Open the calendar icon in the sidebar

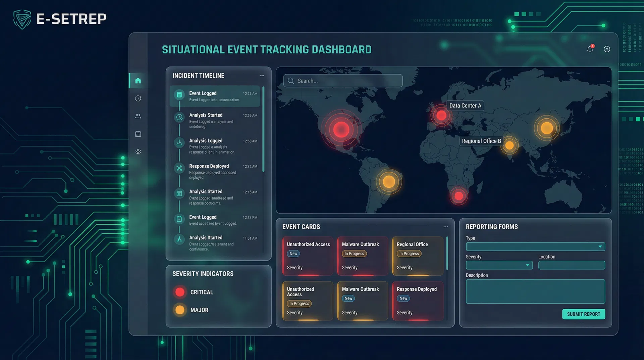(x=138, y=134)
